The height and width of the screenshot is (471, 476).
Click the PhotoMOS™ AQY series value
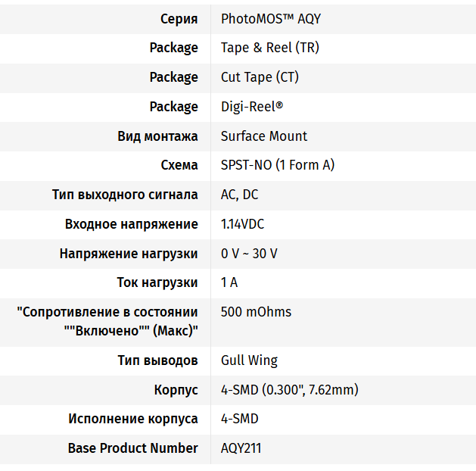click(x=271, y=19)
